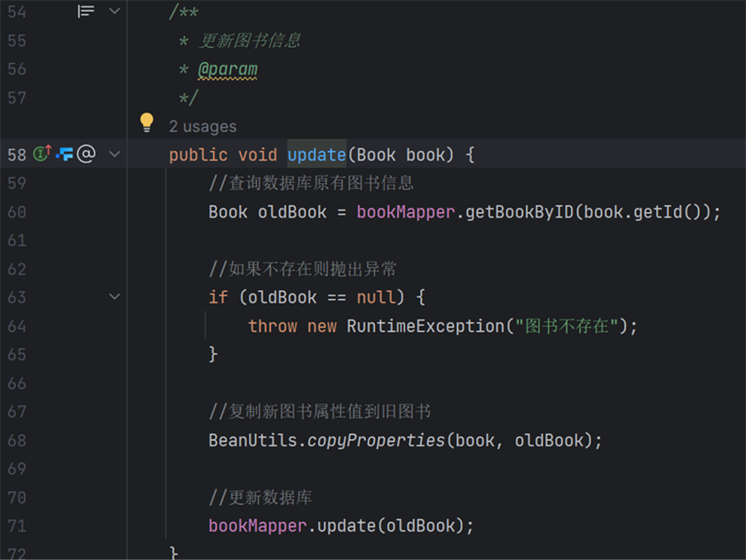Image resolution: width=746 pixels, height=560 pixels.
Task: Click the yellow lightbulb quick-fix icon
Action: (x=147, y=122)
